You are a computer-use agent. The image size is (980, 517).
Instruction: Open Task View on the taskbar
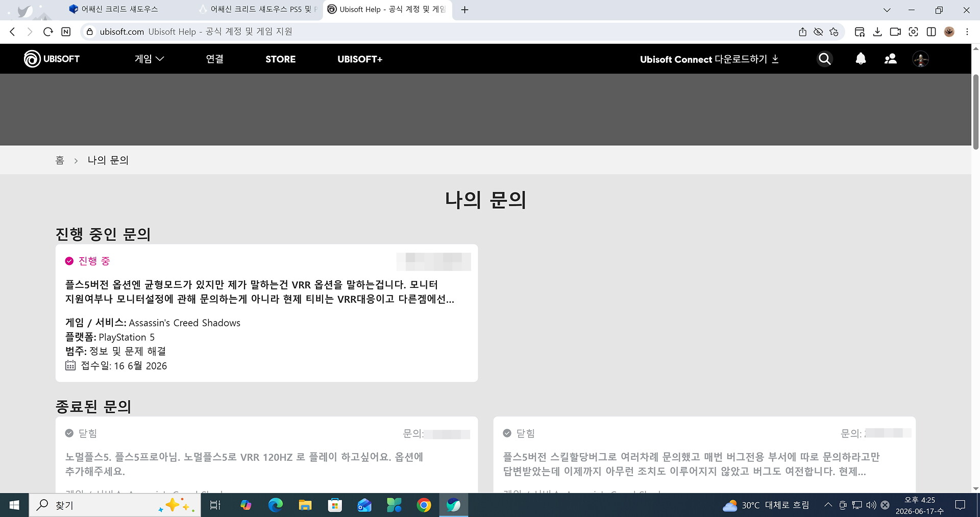(x=215, y=505)
